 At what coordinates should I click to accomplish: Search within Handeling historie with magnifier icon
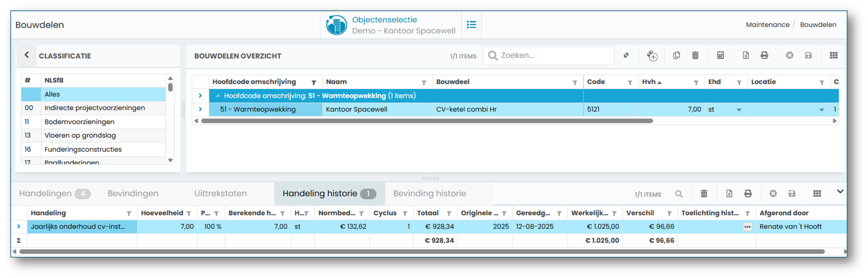[x=679, y=194]
